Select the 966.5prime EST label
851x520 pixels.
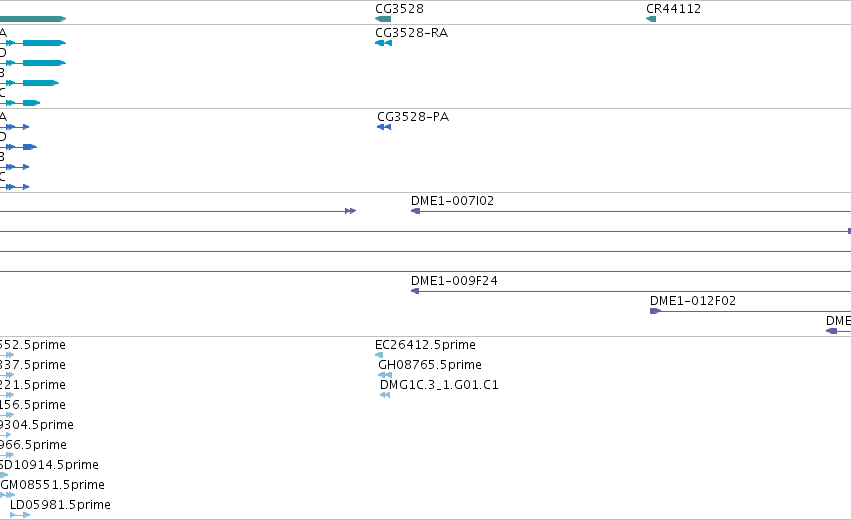click(x=33, y=445)
